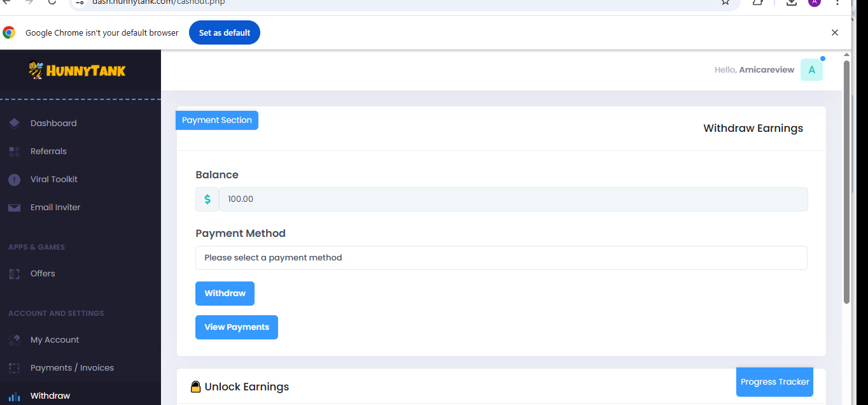Click the Unlock Earnings heading
This screenshot has width=868, height=405.
[x=247, y=387]
